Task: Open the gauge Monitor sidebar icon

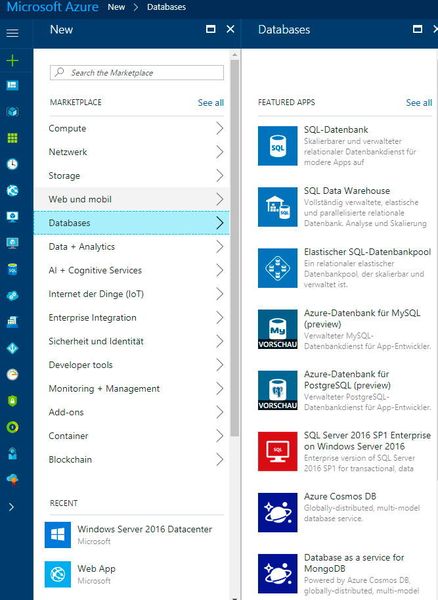Action: pos(12,374)
